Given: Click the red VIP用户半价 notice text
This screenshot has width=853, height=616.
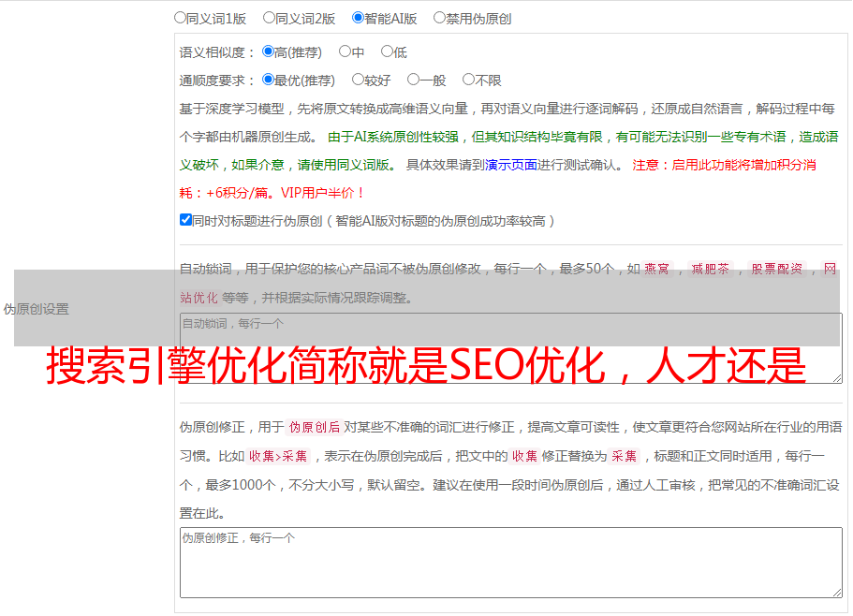Looking at the screenshot, I should (322, 193).
